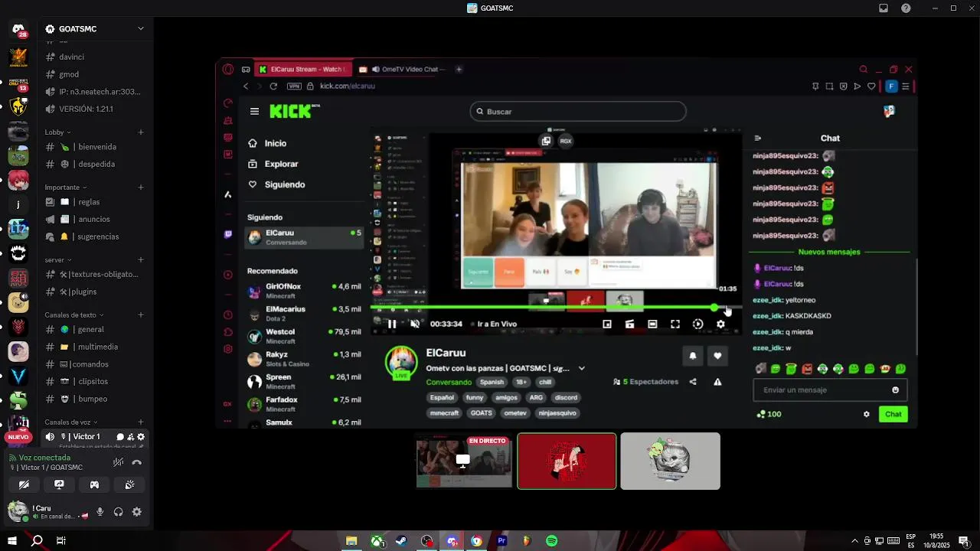The height and width of the screenshot is (551, 980).
Task: Open the Kick hamburger menu
Action: [x=254, y=112]
